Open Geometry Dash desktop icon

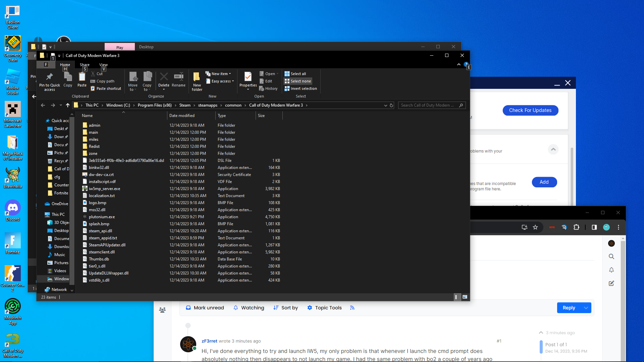[13, 49]
